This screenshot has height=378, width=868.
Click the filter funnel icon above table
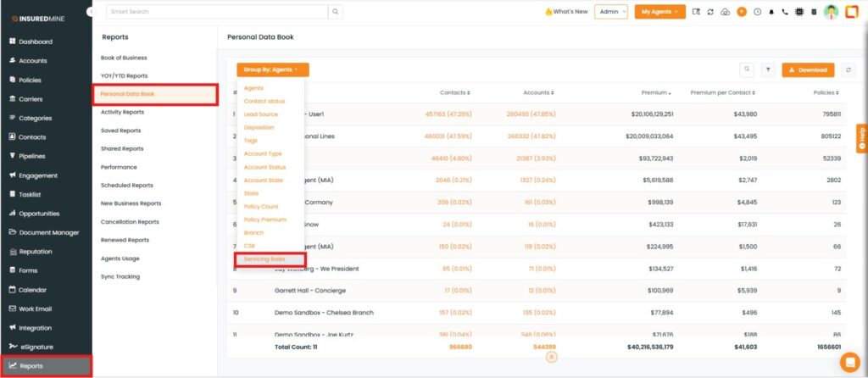point(768,70)
